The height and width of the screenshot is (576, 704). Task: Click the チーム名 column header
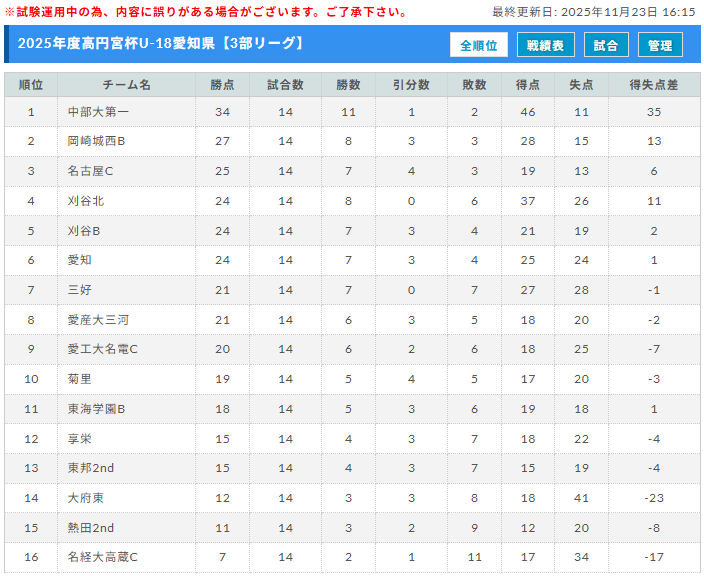click(x=126, y=85)
